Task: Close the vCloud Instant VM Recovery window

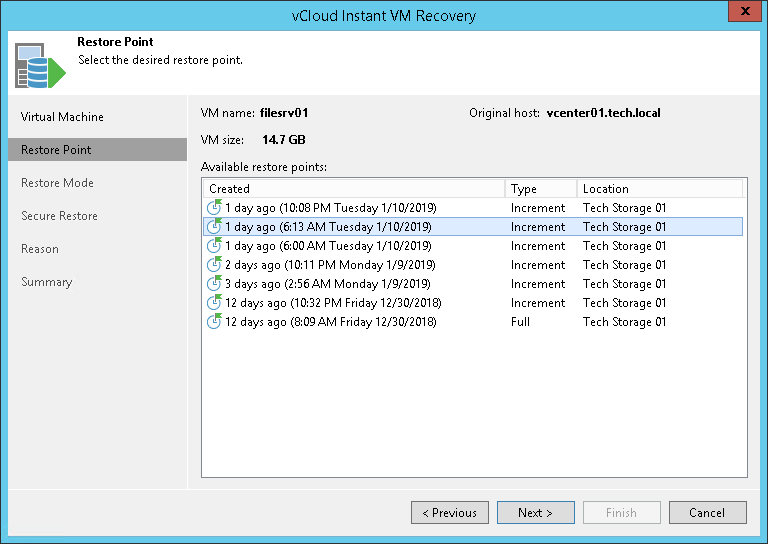Action: (x=741, y=14)
